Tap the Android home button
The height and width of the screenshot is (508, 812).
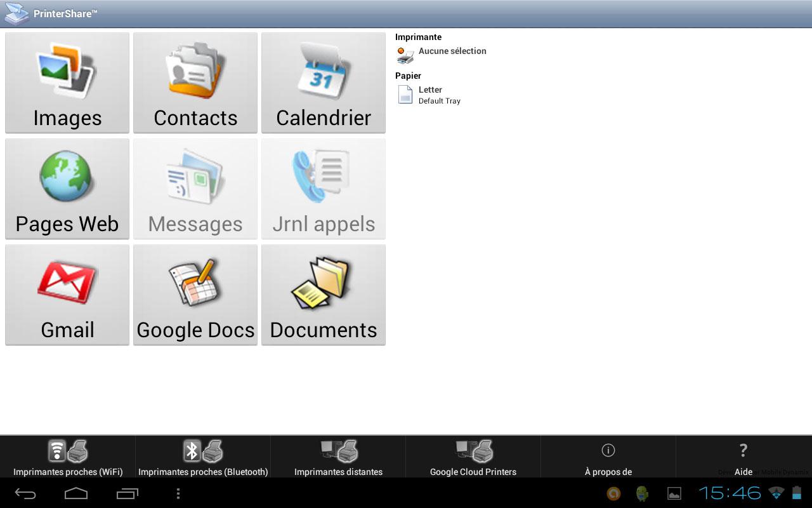(76, 493)
